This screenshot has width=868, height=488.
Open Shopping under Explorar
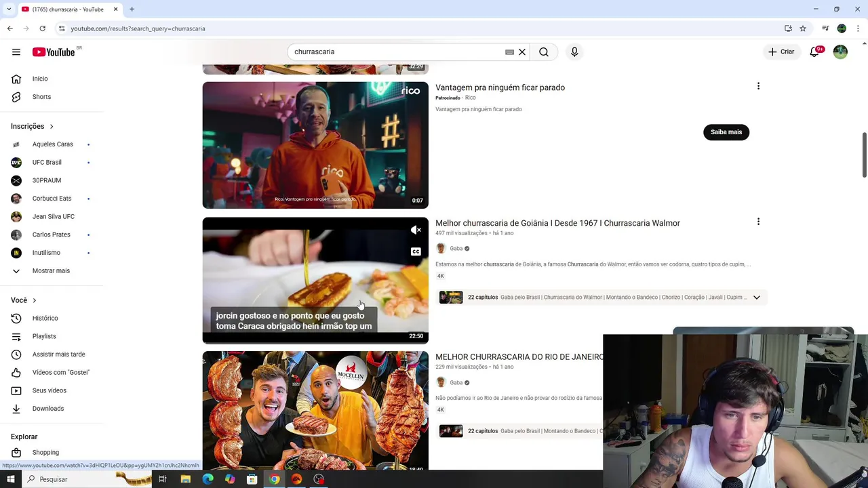click(45, 453)
